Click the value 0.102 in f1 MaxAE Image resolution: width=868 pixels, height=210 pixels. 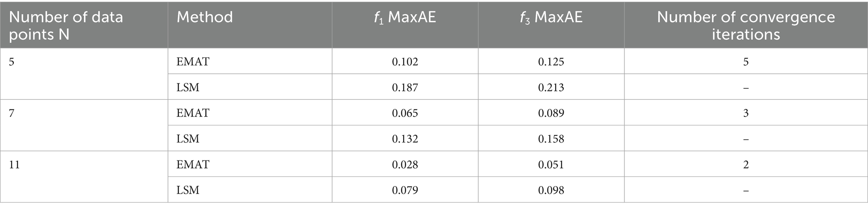pyautogui.click(x=405, y=61)
